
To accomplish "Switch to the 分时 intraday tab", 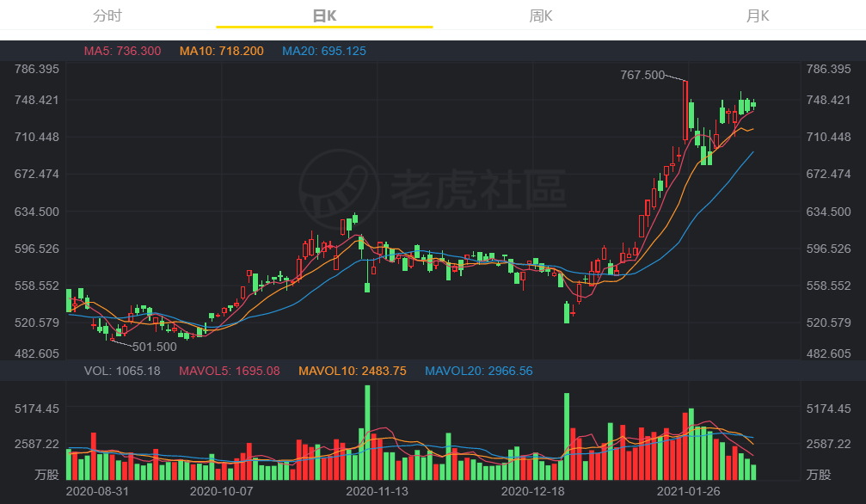I will click(x=107, y=15).
